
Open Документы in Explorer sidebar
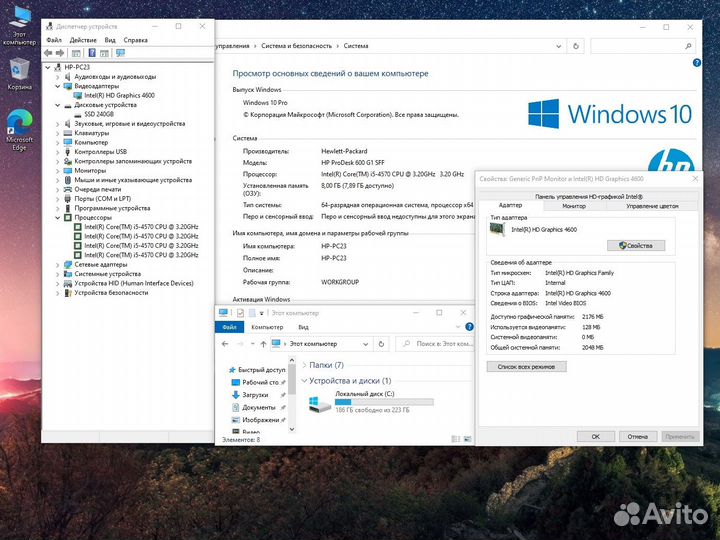pos(259,408)
